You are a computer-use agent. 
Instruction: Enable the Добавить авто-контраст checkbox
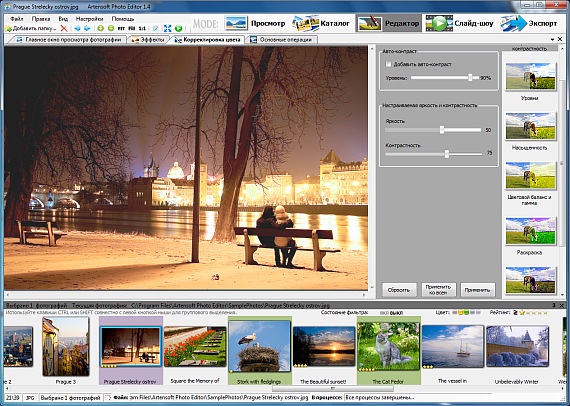coord(389,64)
